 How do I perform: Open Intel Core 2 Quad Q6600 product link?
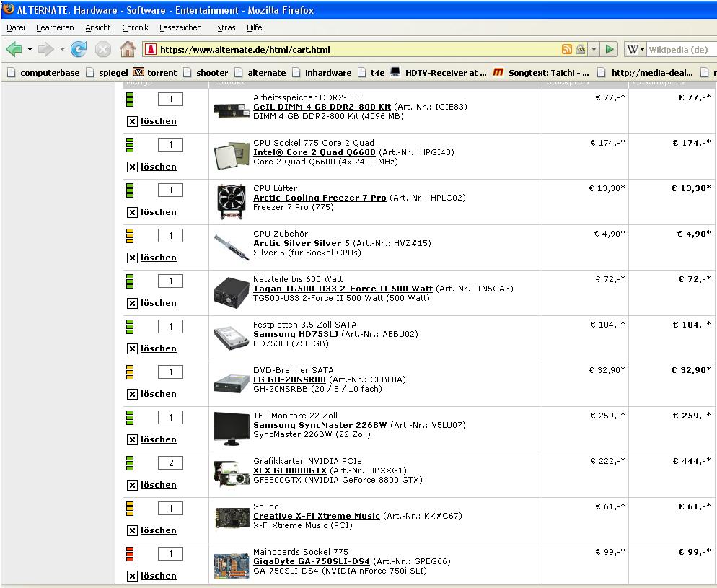point(314,152)
